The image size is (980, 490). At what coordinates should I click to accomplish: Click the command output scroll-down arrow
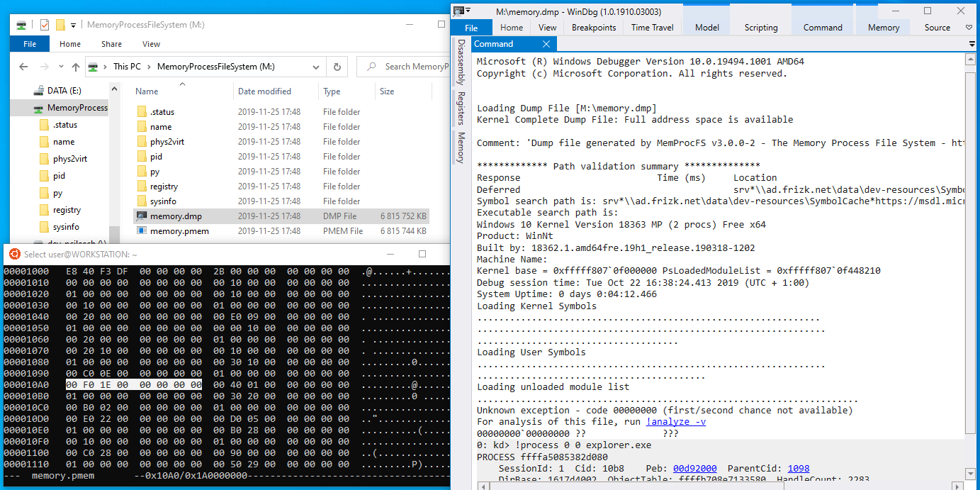click(971, 472)
